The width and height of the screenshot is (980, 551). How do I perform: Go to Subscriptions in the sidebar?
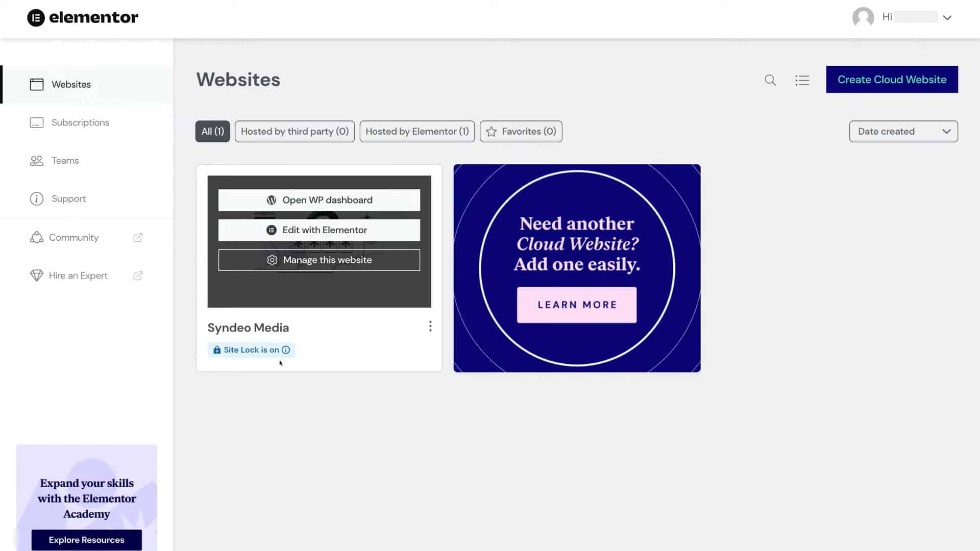80,122
